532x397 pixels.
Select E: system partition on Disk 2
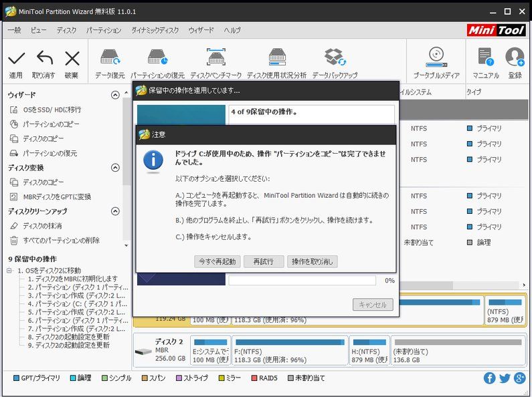tap(211, 350)
